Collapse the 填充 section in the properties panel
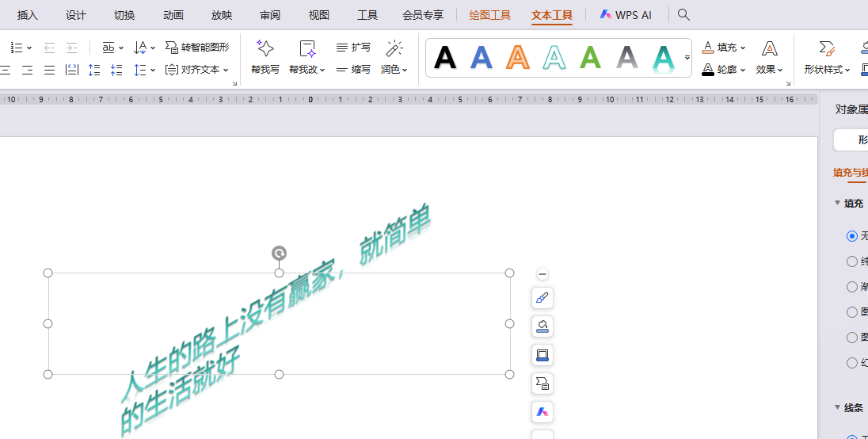 click(x=838, y=203)
